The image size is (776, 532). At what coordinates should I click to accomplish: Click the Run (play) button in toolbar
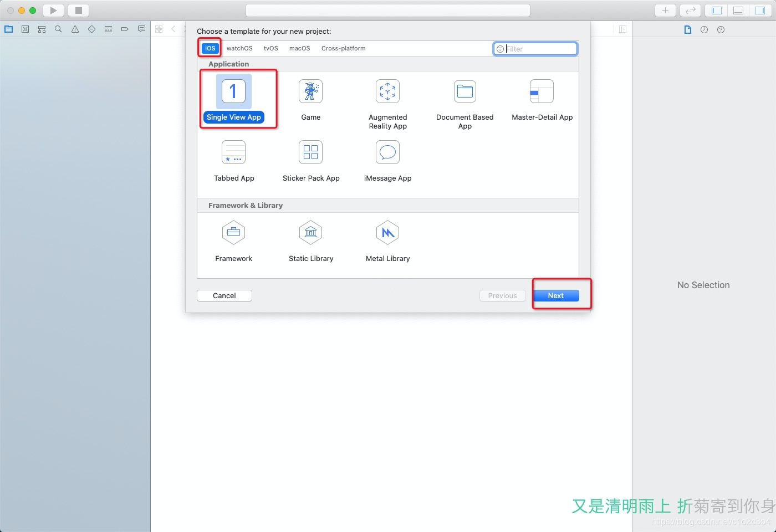[x=53, y=11]
